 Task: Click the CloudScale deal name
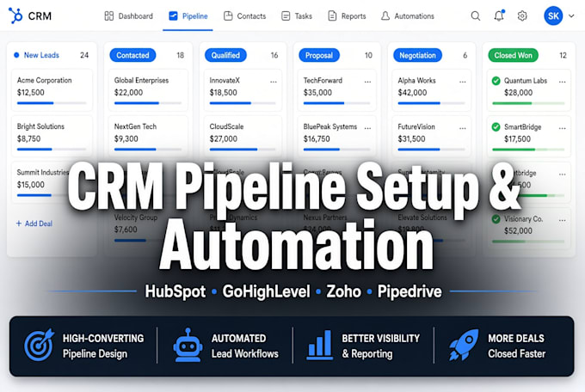[x=226, y=126]
